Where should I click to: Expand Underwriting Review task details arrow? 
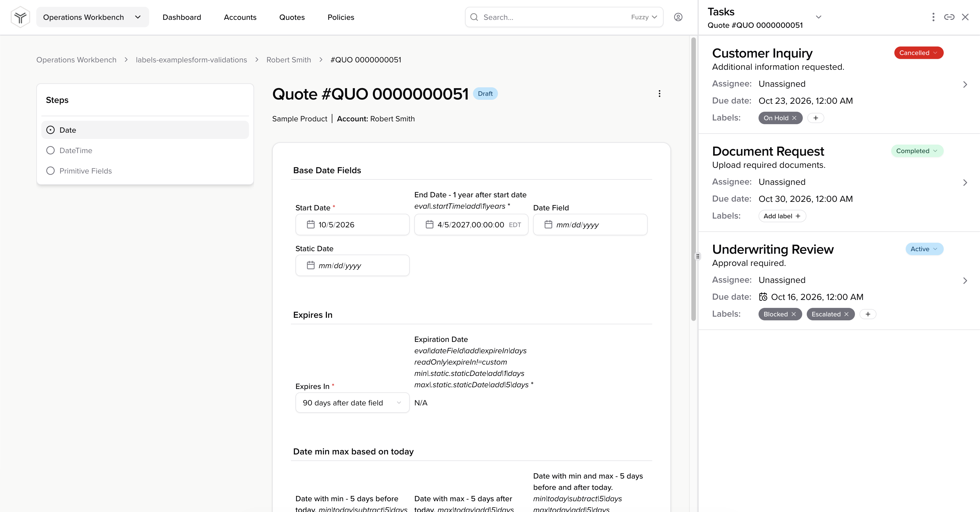click(x=965, y=281)
